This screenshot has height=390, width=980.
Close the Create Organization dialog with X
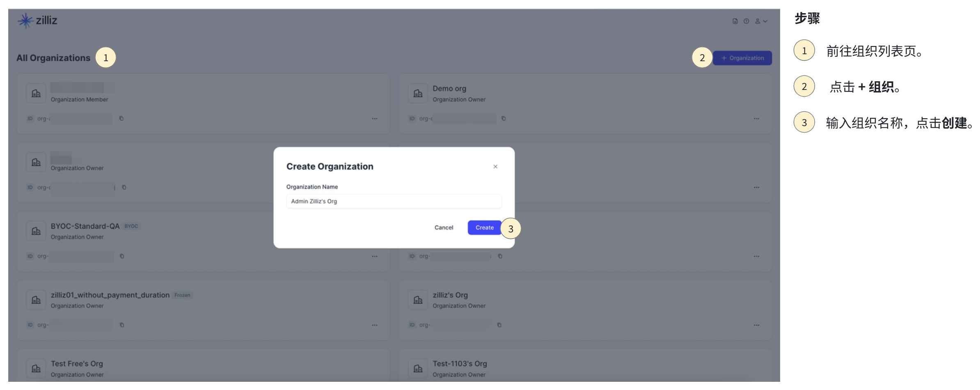click(x=495, y=167)
